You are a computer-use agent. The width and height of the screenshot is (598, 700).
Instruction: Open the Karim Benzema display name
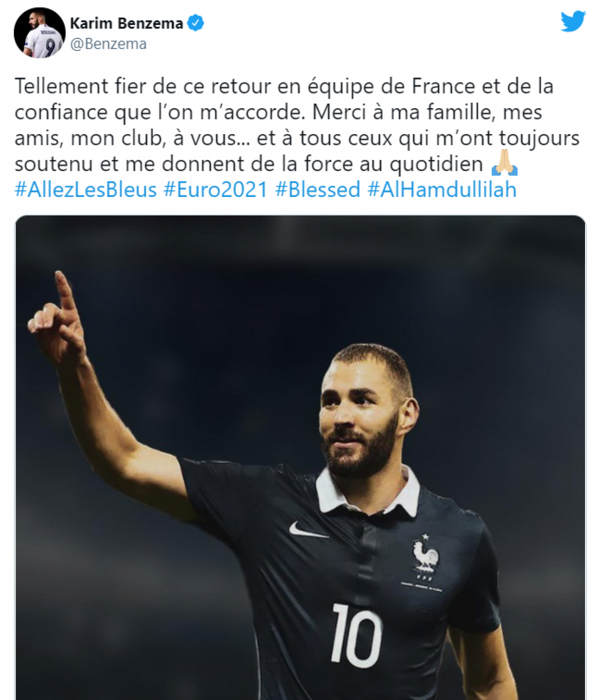127,23
